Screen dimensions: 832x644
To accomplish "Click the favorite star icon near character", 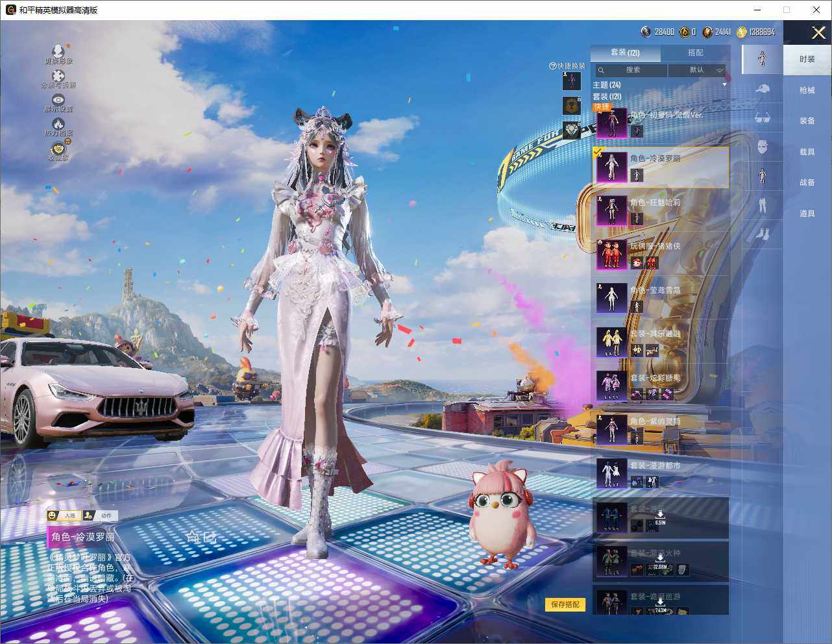I will click(x=192, y=537).
